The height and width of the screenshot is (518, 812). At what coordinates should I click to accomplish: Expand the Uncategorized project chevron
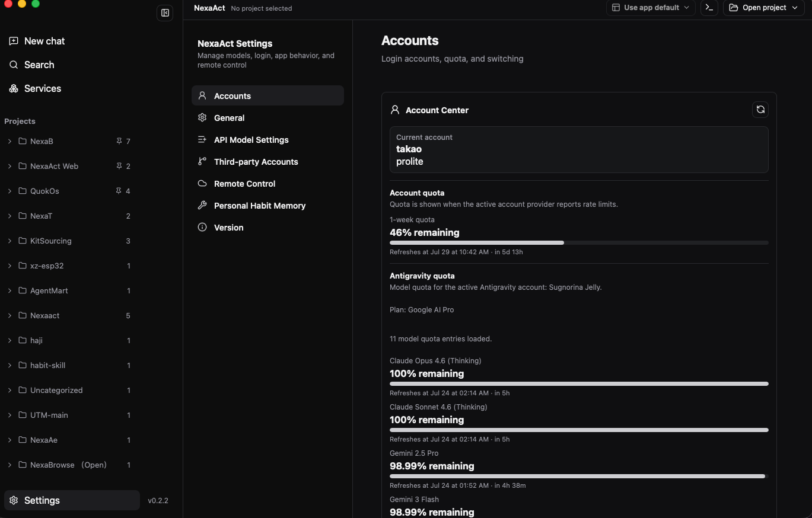click(x=9, y=390)
